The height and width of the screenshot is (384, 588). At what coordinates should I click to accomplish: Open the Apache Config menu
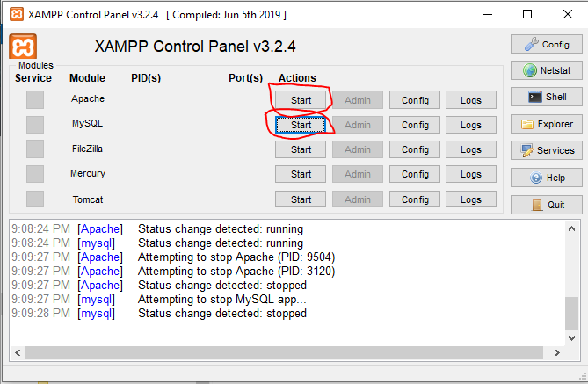point(415,100)
